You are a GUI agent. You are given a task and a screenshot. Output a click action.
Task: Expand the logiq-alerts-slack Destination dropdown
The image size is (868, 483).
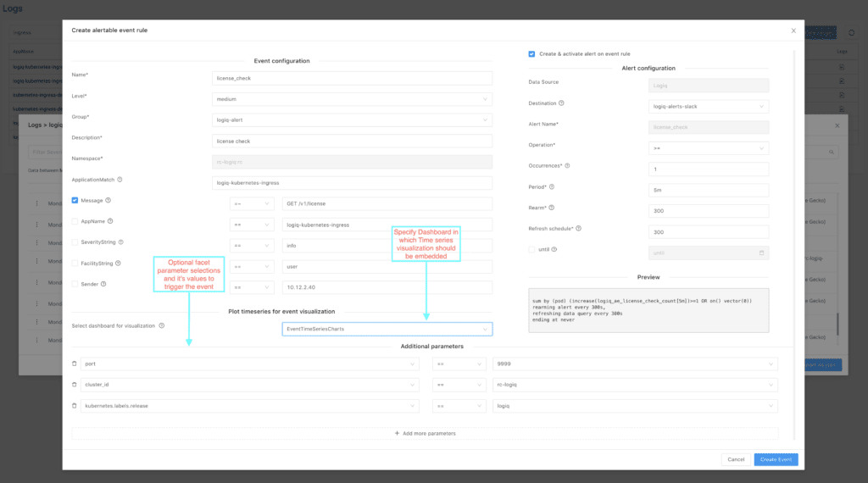(x=709, y=106)
